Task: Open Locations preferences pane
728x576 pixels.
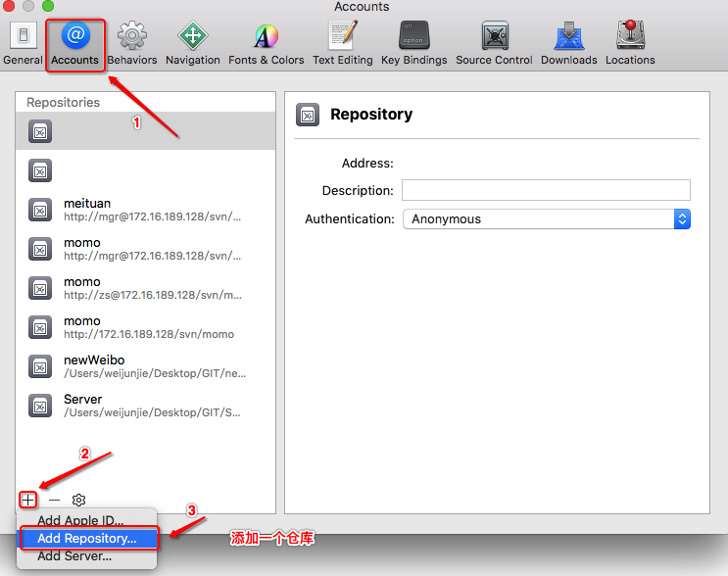Action: pyautogui.click(x=630, y=44)
